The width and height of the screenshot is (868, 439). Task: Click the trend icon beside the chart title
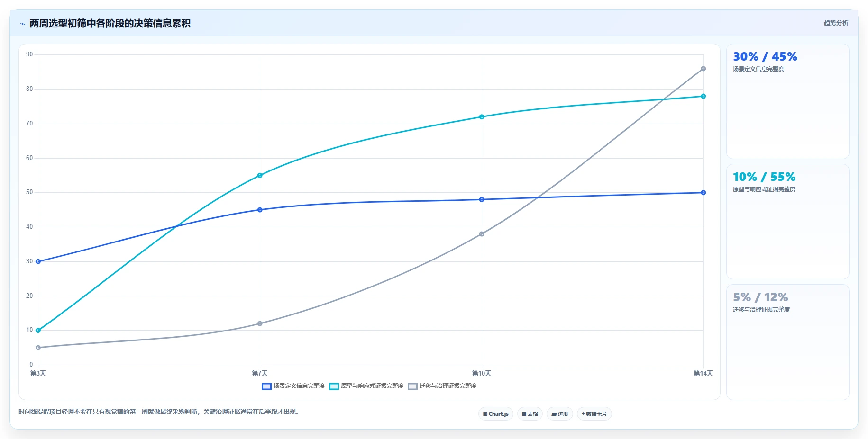coord(22,24)
